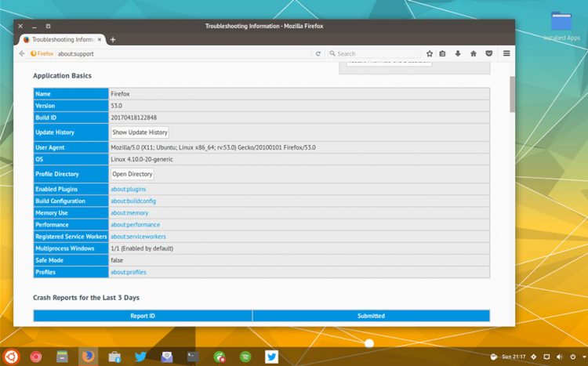The height and width of the screenshot is (366, 588).
Task: Open the Ubuntu launcher menu icon
Action: [x=11, y=357]
